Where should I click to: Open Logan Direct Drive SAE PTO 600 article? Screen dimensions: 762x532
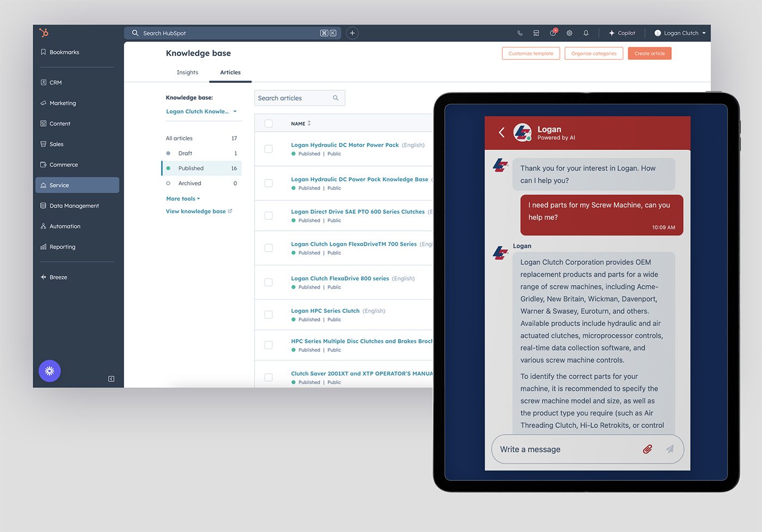tap(358, 212)
